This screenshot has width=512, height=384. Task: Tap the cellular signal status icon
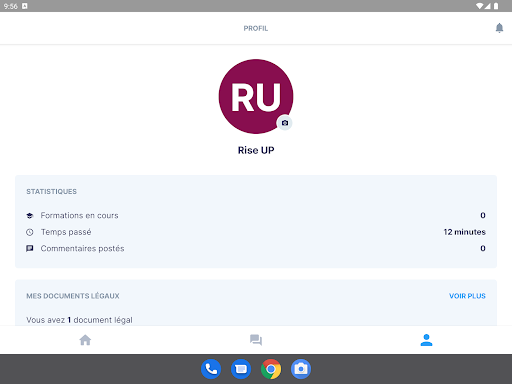point(488,6)
